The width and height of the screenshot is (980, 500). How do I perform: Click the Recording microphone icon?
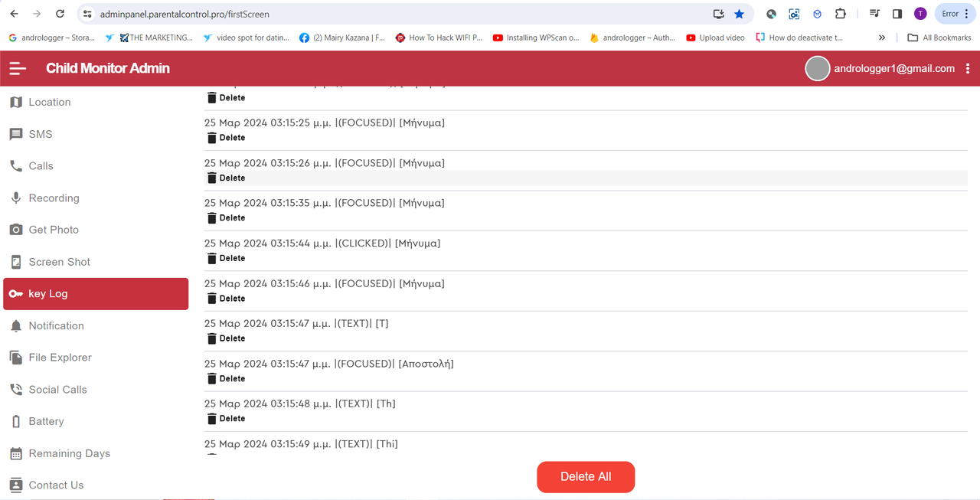click(x=16, y=198)
